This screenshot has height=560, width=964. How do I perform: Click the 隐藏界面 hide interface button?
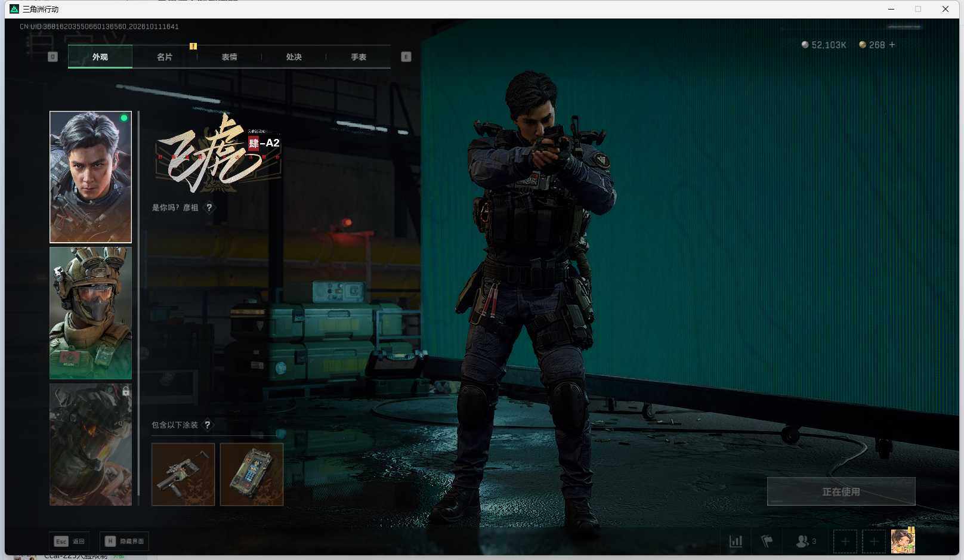click(x=124, y=542)
